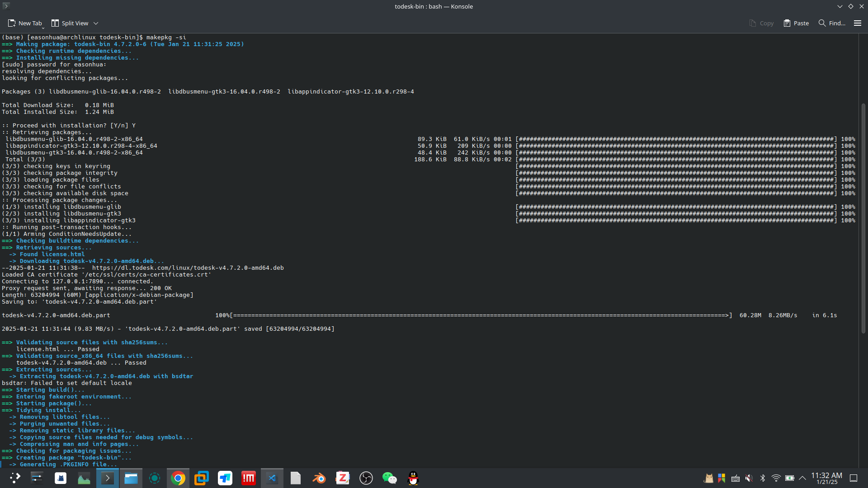Open the blue cat app in taskbar

(x=61, y=478)
